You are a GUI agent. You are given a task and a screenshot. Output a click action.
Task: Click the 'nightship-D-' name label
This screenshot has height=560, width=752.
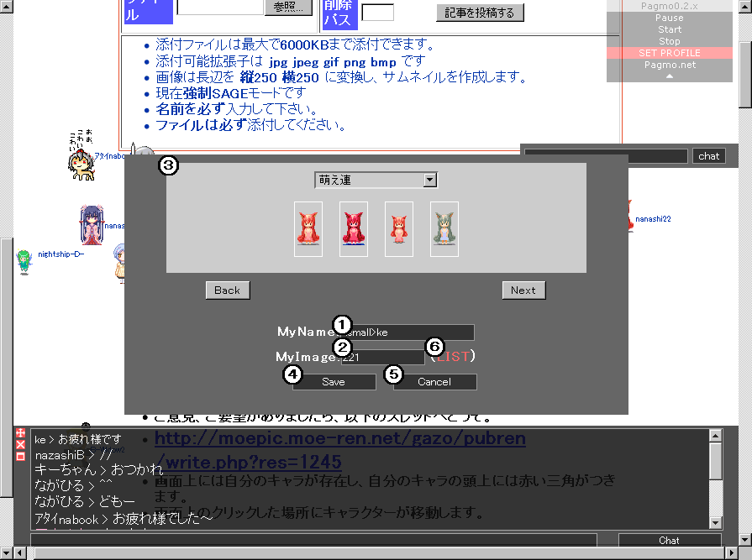[x=60, y=254]
